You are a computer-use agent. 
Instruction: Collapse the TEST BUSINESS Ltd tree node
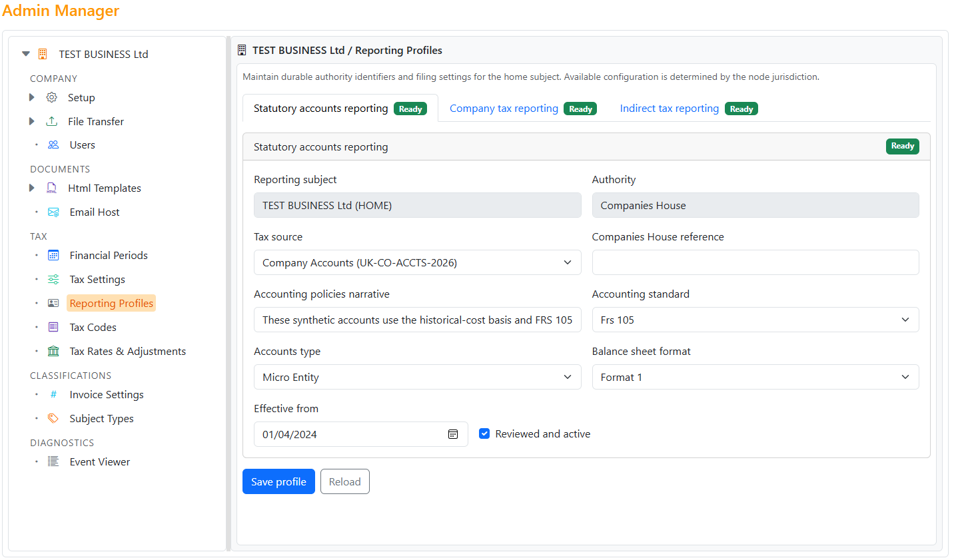26,54
